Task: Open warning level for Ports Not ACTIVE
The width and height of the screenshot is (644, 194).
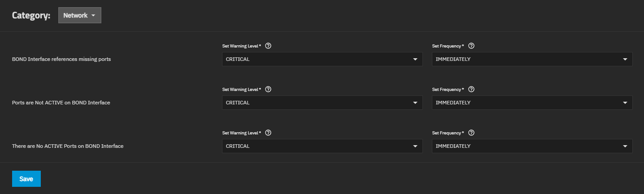Action: point(322,103)
